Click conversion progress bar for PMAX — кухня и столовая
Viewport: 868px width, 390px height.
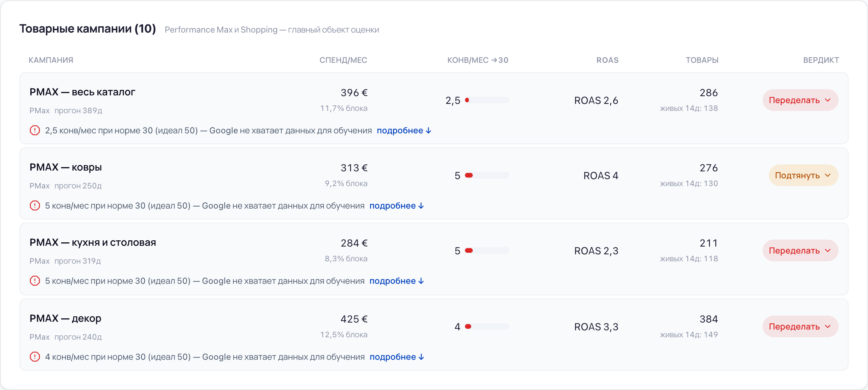coord(487,250)
